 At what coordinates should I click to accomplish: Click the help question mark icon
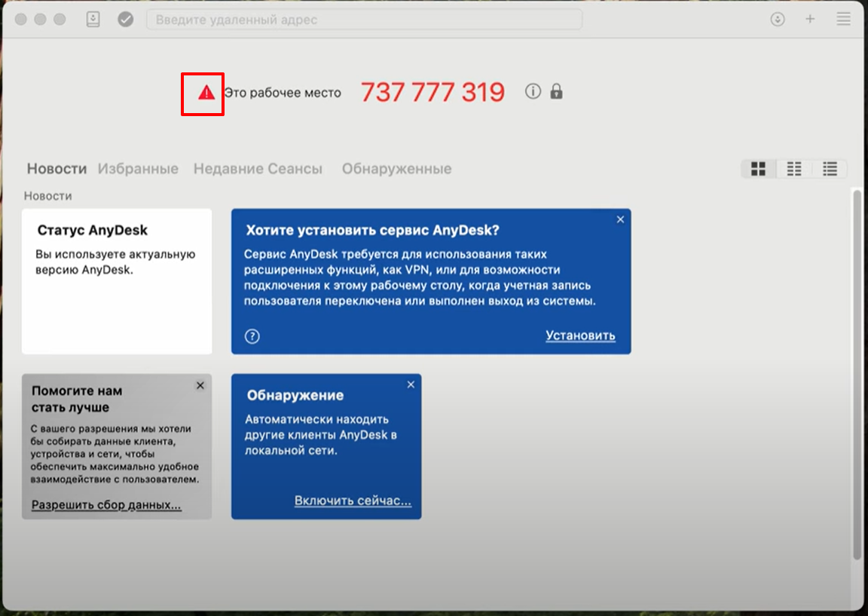point(252,336)
